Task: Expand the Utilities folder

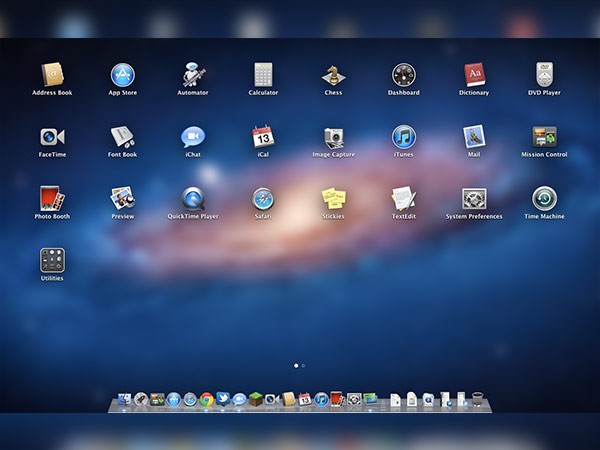Action: (x=52, y=260)
